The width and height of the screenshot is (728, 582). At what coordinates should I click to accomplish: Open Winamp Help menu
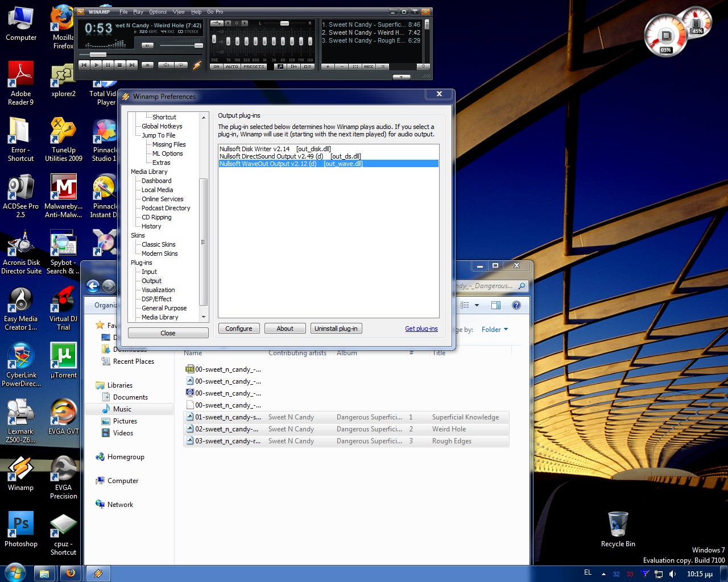(x=196, y=12)
